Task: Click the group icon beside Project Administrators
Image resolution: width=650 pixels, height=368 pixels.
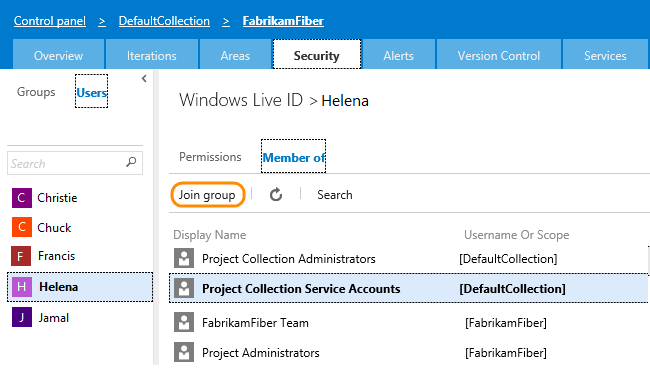Action: [184, 352]
